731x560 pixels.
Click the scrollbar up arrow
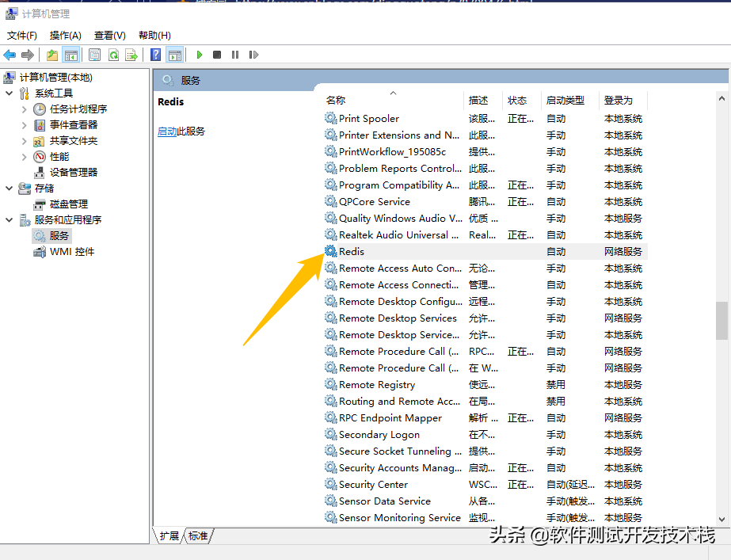click(721, 98)
